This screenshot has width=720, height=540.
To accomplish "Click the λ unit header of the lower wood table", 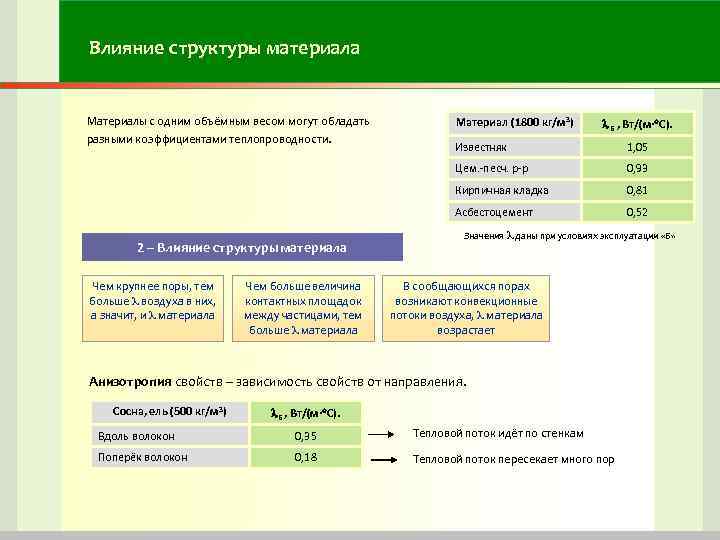I will click(x=306, y=413).
